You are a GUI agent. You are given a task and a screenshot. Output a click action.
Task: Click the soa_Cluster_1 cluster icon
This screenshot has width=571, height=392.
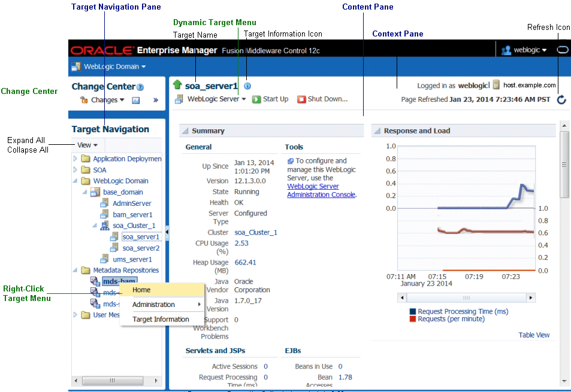pos(105,226)
